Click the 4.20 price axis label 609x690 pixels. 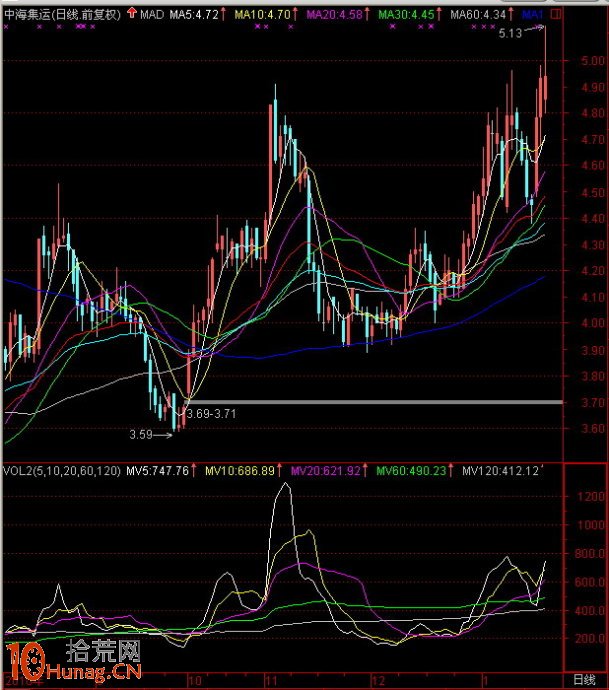(x=592, y=271)
